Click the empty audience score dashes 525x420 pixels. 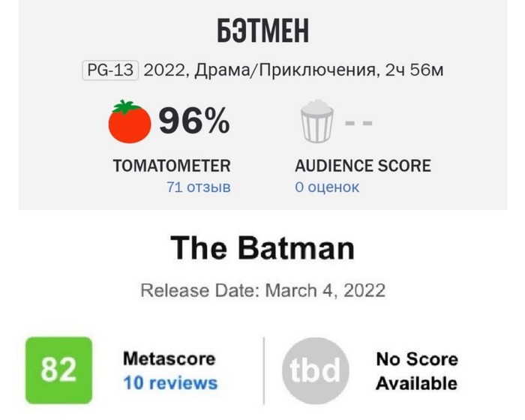click(358, 122)
